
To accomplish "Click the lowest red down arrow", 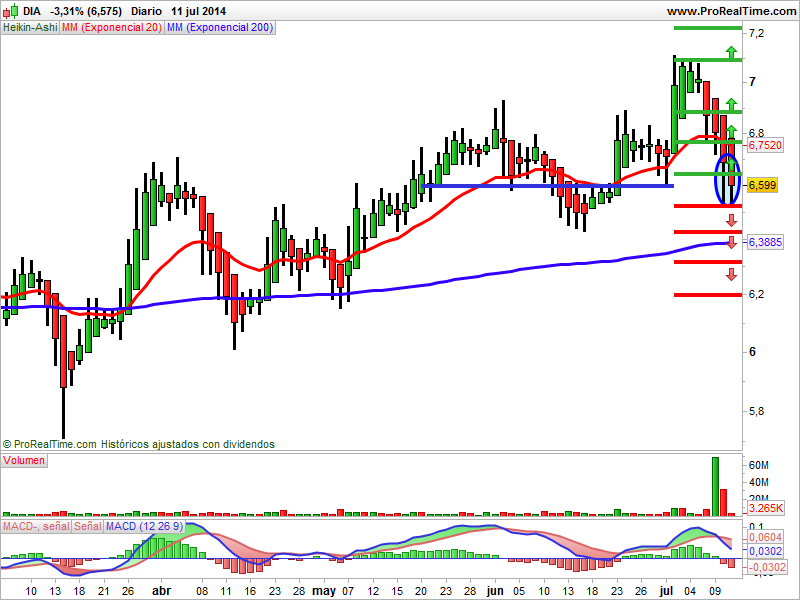I will (732, 274).
